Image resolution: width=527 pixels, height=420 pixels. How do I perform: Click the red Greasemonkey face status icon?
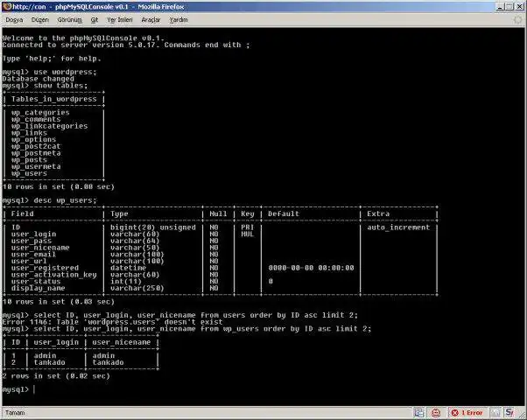(x=436, y=413)
